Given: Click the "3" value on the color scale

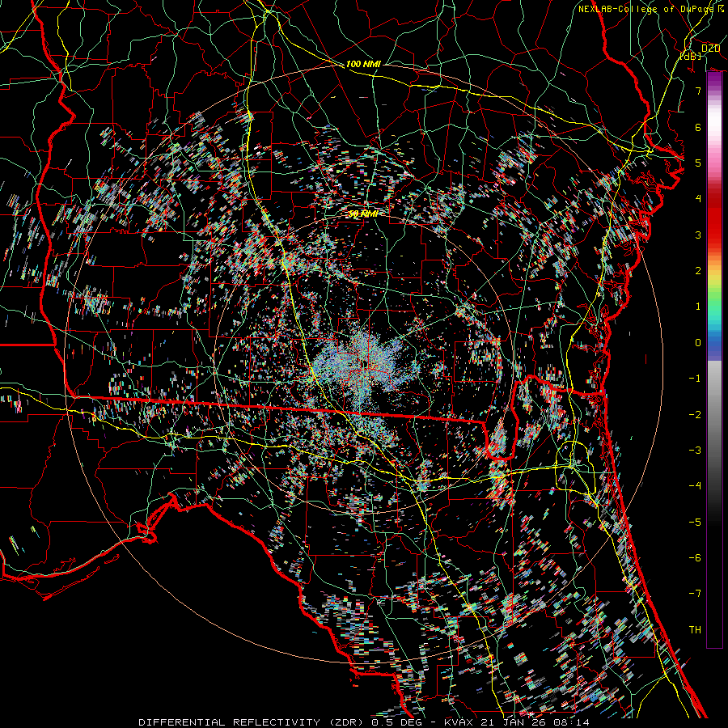Looking at the screenshot, I should pos(698,235).
